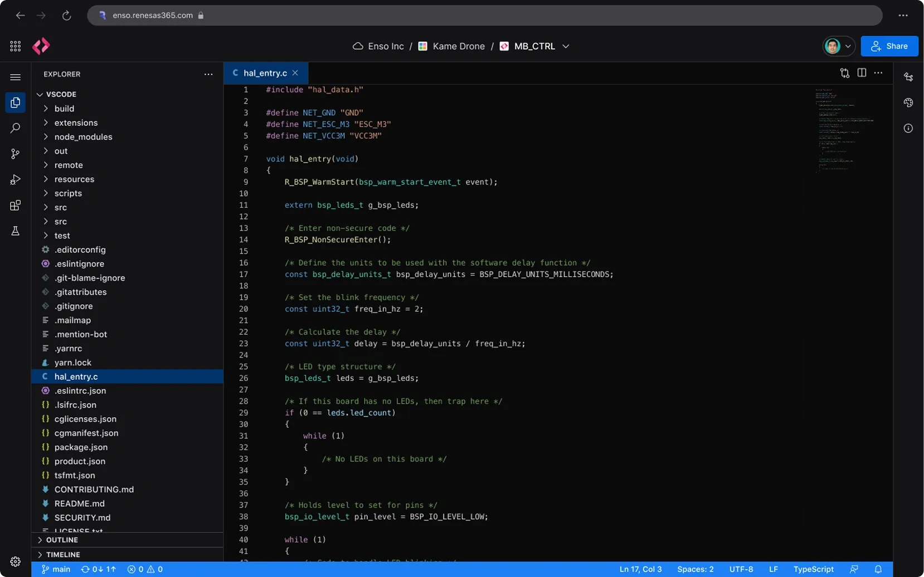Image resolution: width=924 pixels, height=577 pixels.
Task: Open the Extensions view
Action: tap(15, 206)
